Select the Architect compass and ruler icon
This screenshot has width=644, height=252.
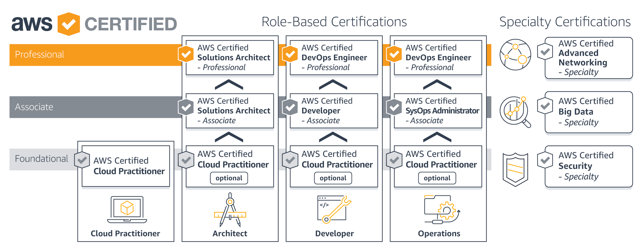(x=230, y=210)
